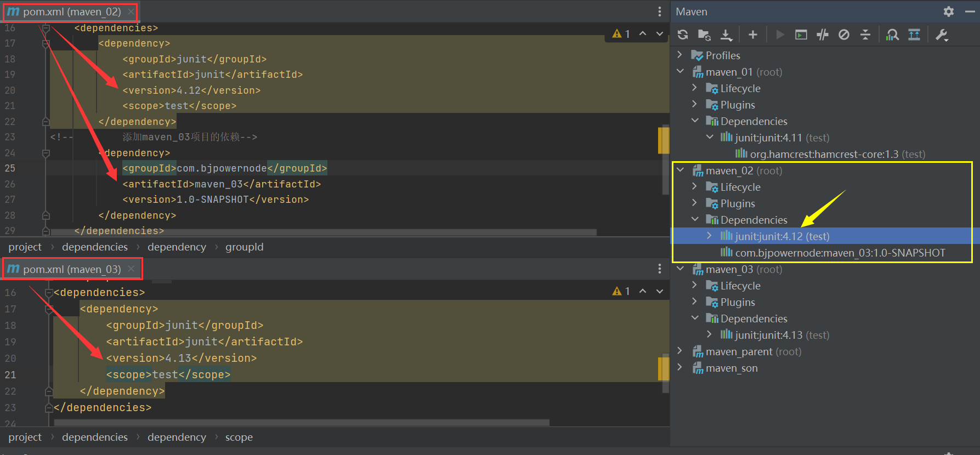Toggle Offline Mode in Maven toolbar

click(x=823, y=35)
